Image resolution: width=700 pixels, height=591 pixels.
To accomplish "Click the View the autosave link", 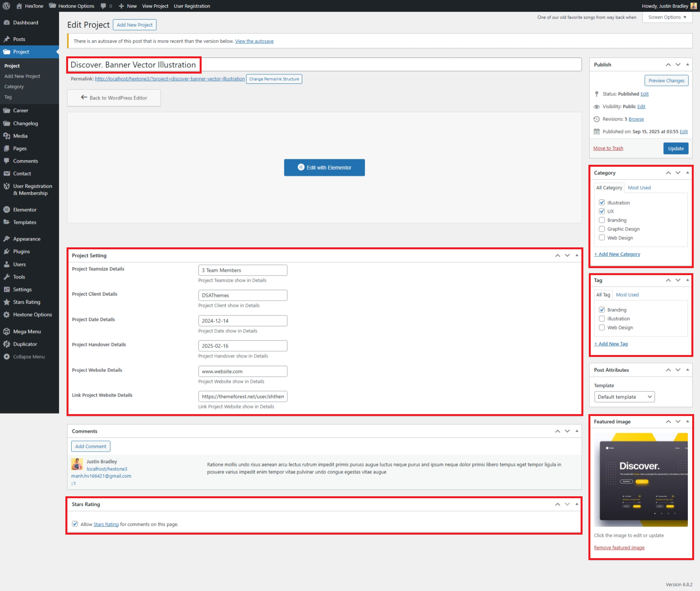I will (254, 41).
